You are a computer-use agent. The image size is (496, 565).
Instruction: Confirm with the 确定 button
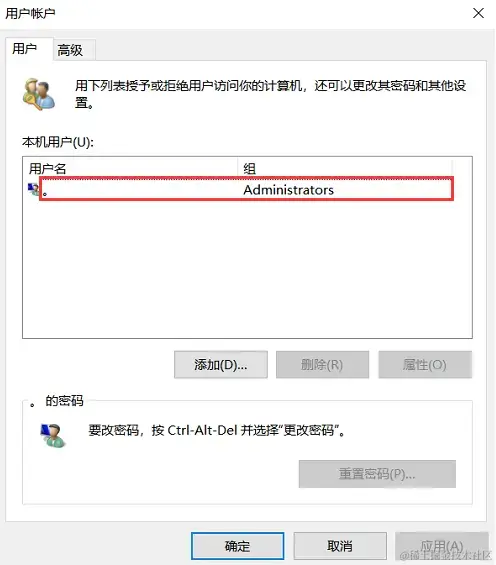pyautogui.click(x=237, y=546)
